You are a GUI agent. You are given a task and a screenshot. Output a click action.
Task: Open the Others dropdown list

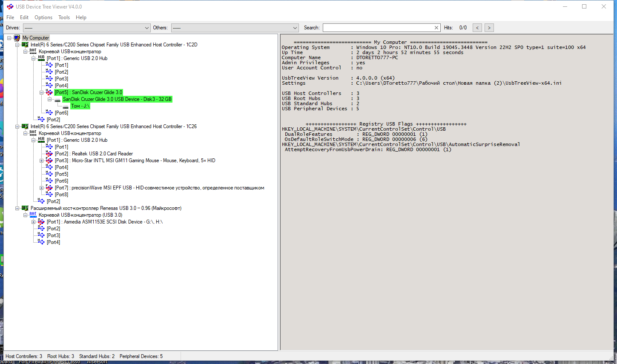click(235, 28)
